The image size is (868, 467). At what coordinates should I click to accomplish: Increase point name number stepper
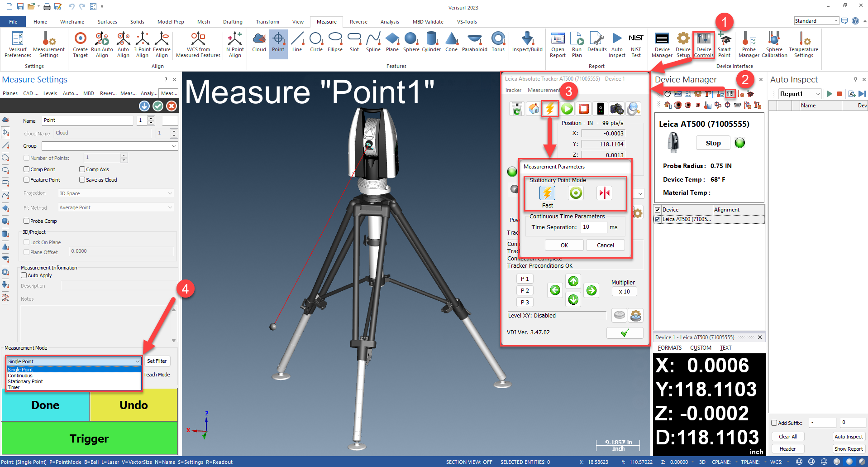pos(151,118)
